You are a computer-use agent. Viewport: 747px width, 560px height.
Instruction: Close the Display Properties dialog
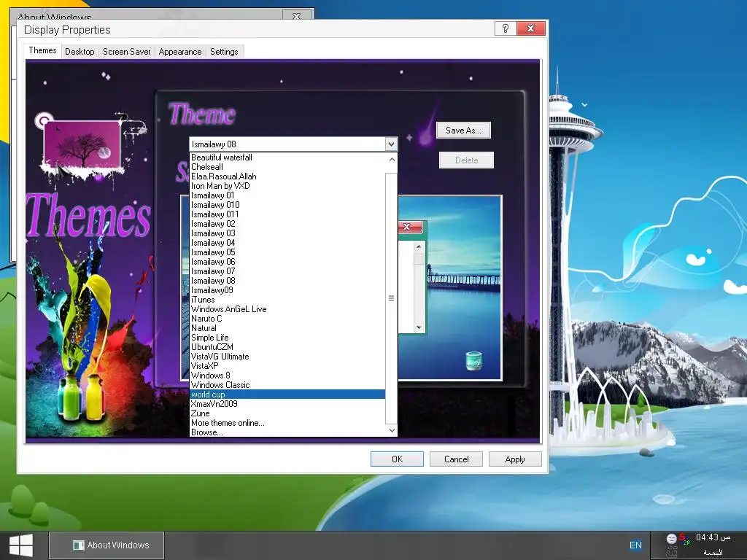click(x=531, y=28)
